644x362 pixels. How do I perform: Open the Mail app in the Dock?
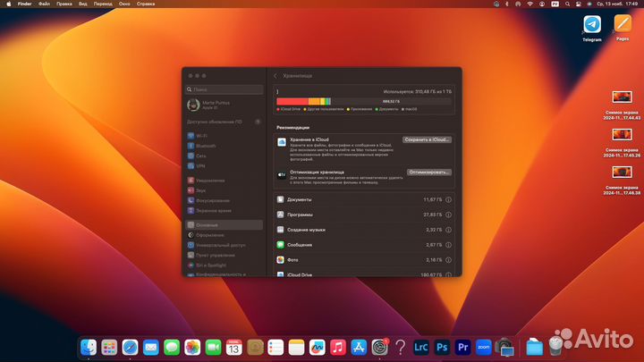tap(151, 347)
